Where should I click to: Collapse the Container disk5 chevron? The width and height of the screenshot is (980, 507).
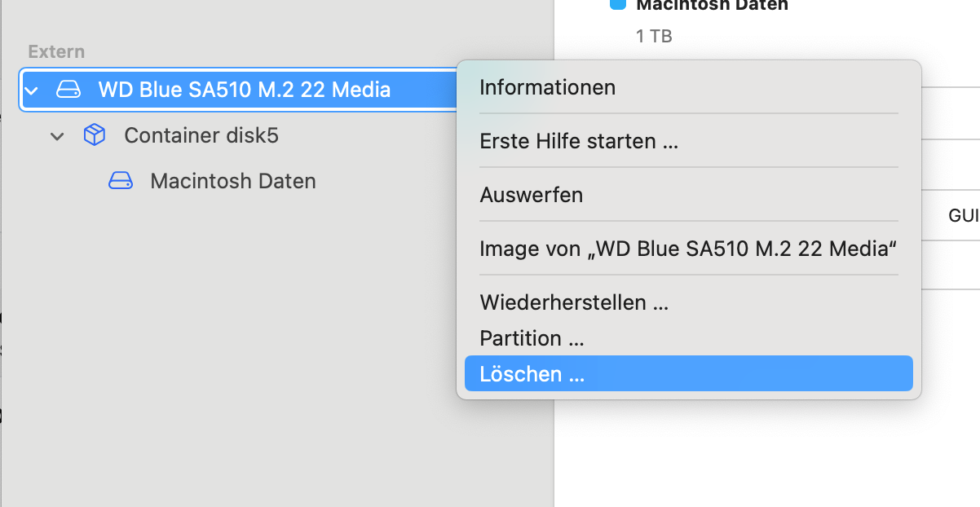coord(57,136)
